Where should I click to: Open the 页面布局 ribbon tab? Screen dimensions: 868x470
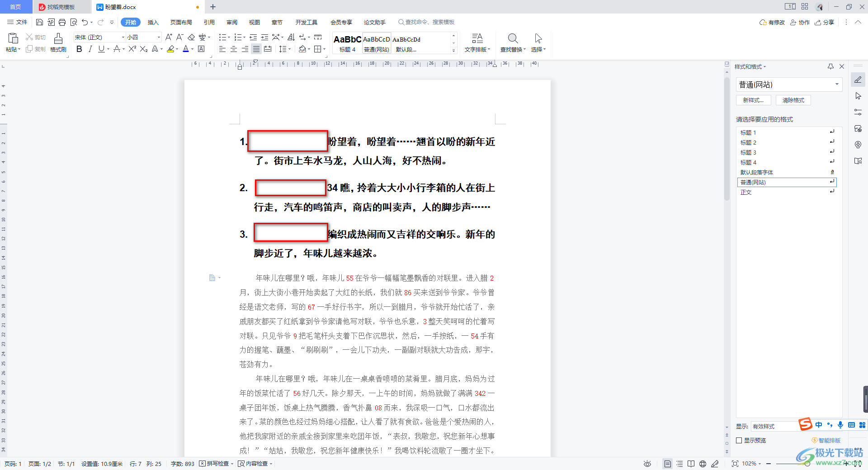[x=181, y=22]
